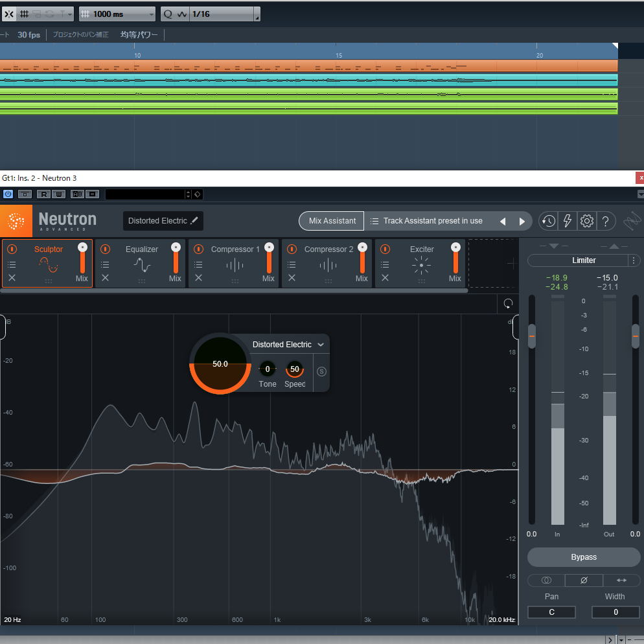Click the Exciter starburst module icon
The width and height of the screenshot is (644, 644).
pyautogui.click(x=421, y=265)
